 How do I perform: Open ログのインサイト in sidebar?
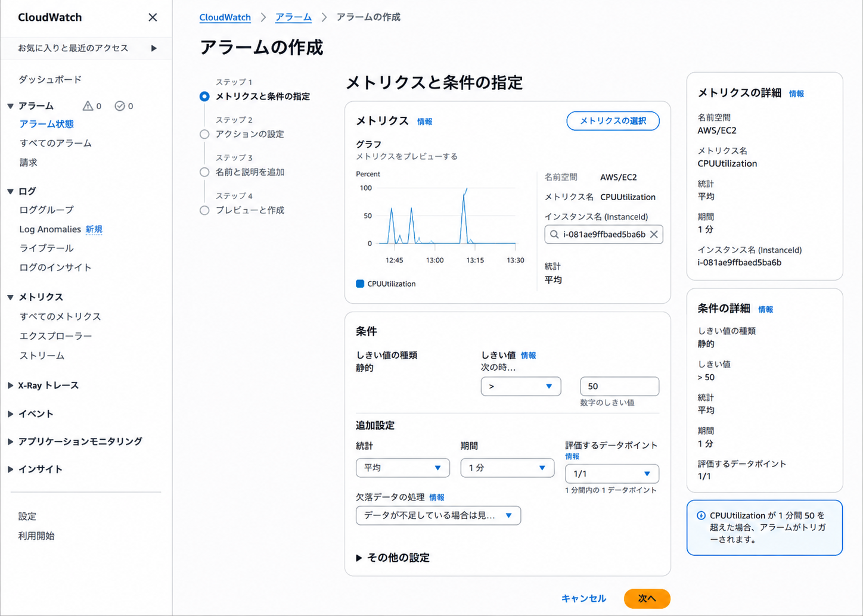[x=55, y=267]
